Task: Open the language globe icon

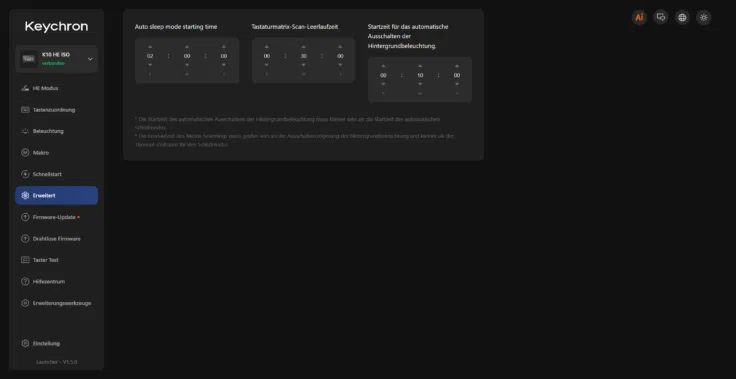Action: (x=682, y=17)
